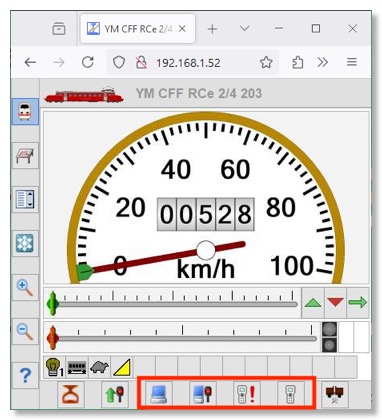Image resolution: width=382 pixels, height=420 pixels.
Task: Select the YM CFF RCe 2/4 browser tab
Action: point(138,29)
